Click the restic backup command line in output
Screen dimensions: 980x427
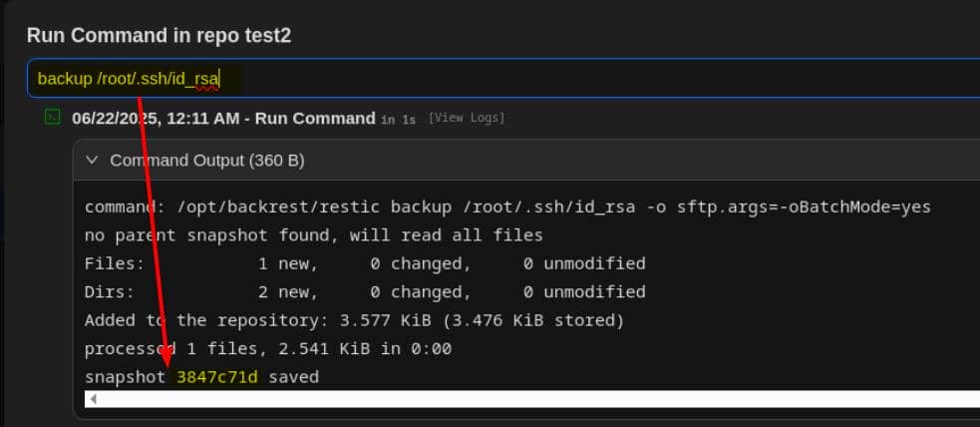[507, 208]
